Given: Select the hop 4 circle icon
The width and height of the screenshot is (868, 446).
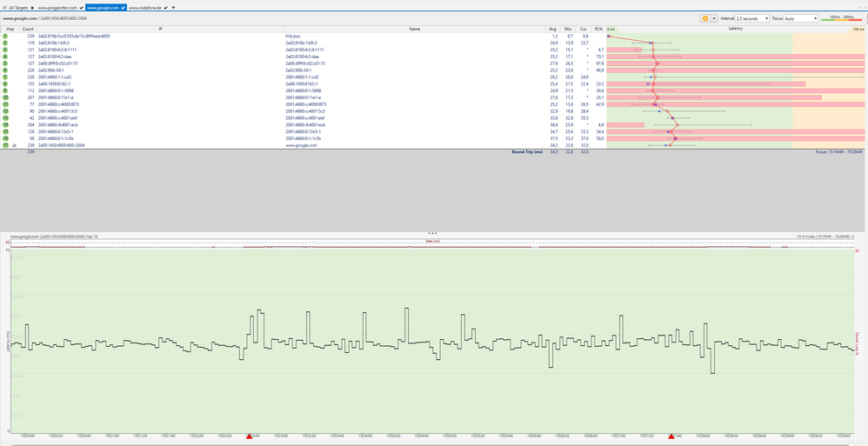Looking at the screenshot, I should (5, 57).
